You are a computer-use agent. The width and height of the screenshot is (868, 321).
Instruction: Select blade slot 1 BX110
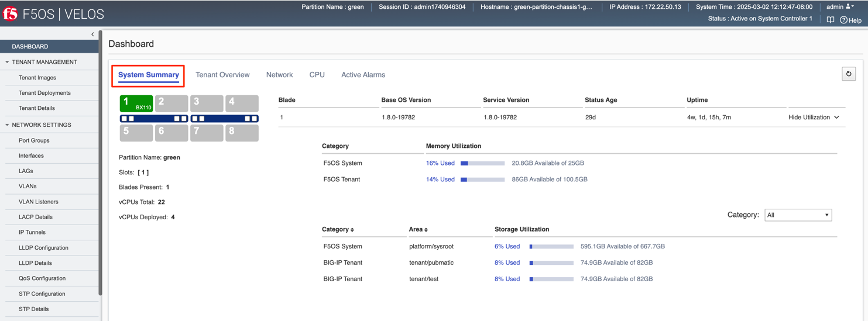coord(136,103)
